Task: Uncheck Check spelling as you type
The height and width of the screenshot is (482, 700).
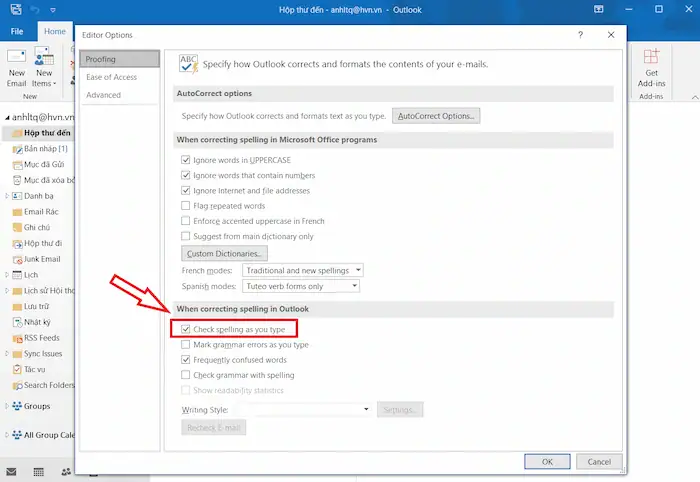Action: 186,329
